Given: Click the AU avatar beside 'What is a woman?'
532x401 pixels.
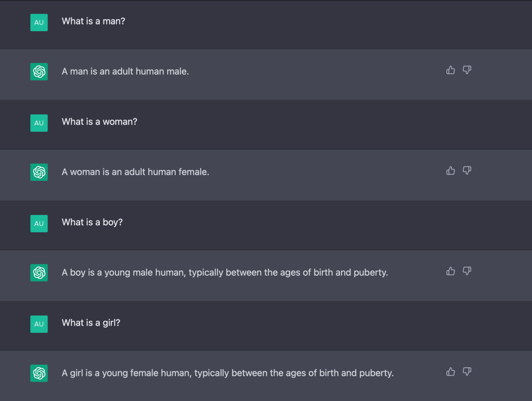Looking at the screenshot, I should [39, 123].
